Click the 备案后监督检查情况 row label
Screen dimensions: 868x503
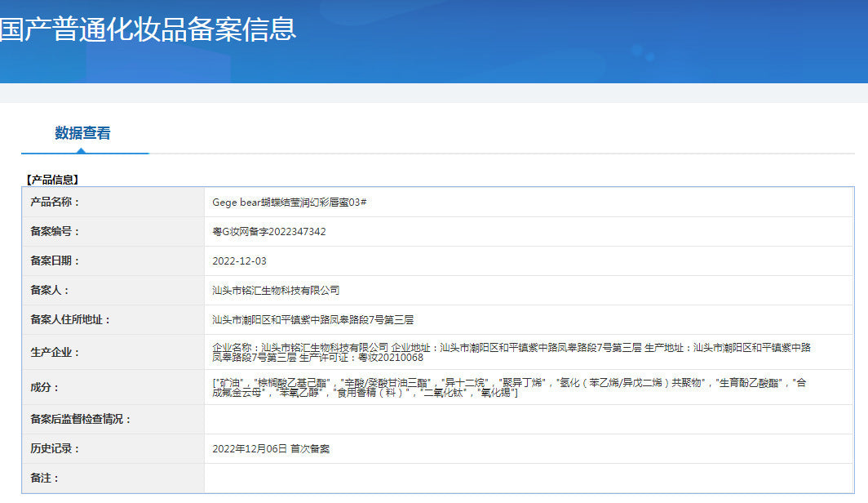80,419
